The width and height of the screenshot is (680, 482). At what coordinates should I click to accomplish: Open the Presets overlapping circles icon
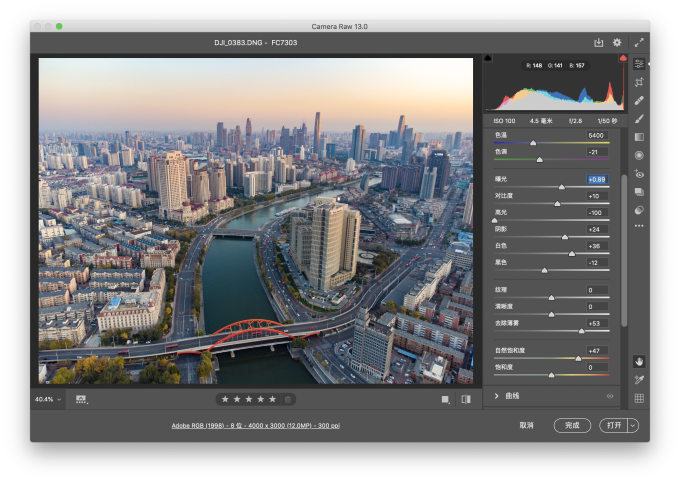tap(639, 210)
